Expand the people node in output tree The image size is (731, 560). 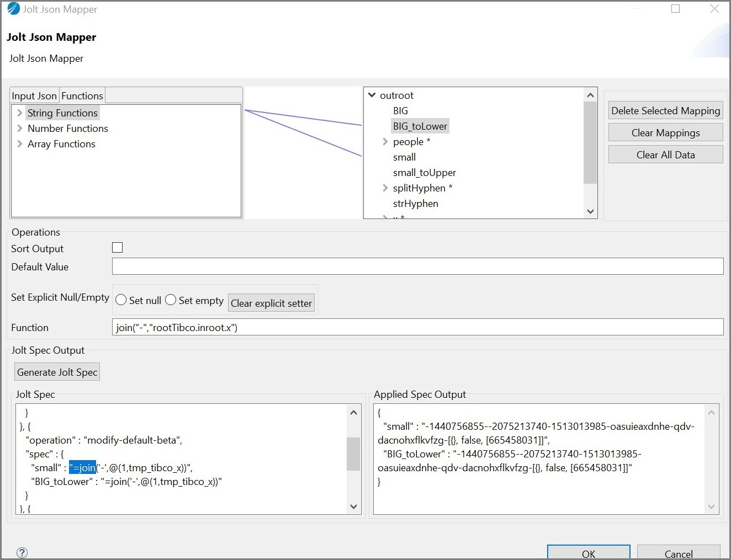coord(385,142)
